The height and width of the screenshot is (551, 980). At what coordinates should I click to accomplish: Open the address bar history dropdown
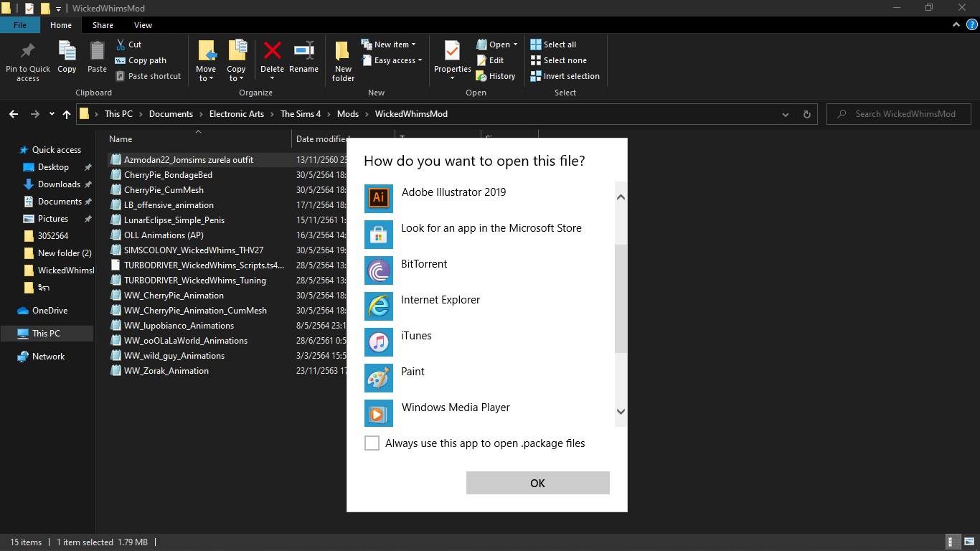[786, 114]
